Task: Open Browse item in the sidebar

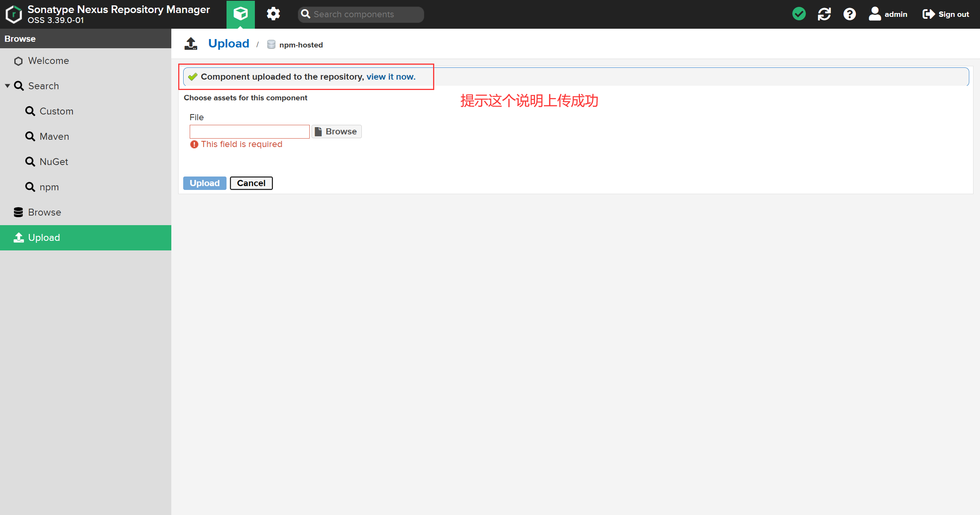Action: [44, 213]
